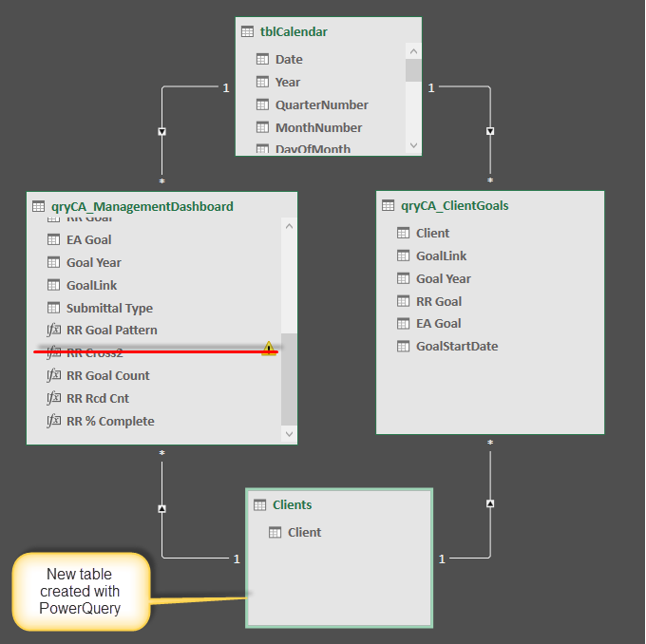This screenshot has height=644, width=646.
Task: Select the qryCA_ClientGoals table title
Action: (455, 205)
